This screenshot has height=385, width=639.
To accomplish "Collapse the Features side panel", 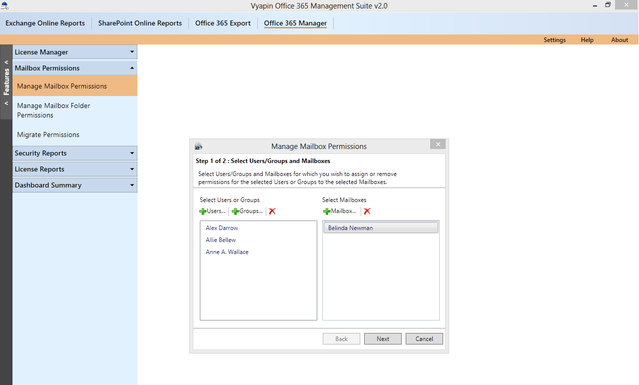I will click(x=6, y=82).
